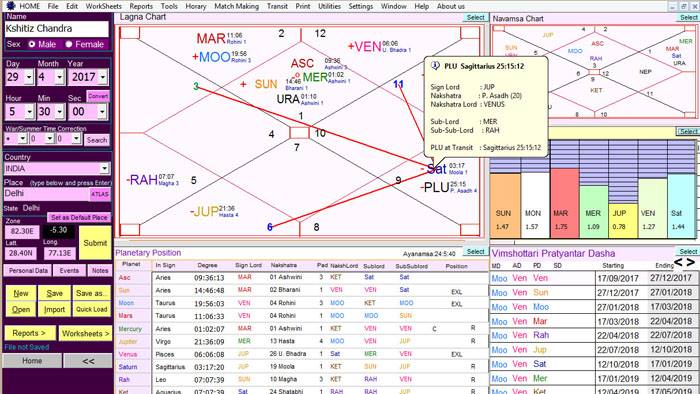Click the center square of Lagna chart
This screenshot has height=394, width=700.
[299, 133]
